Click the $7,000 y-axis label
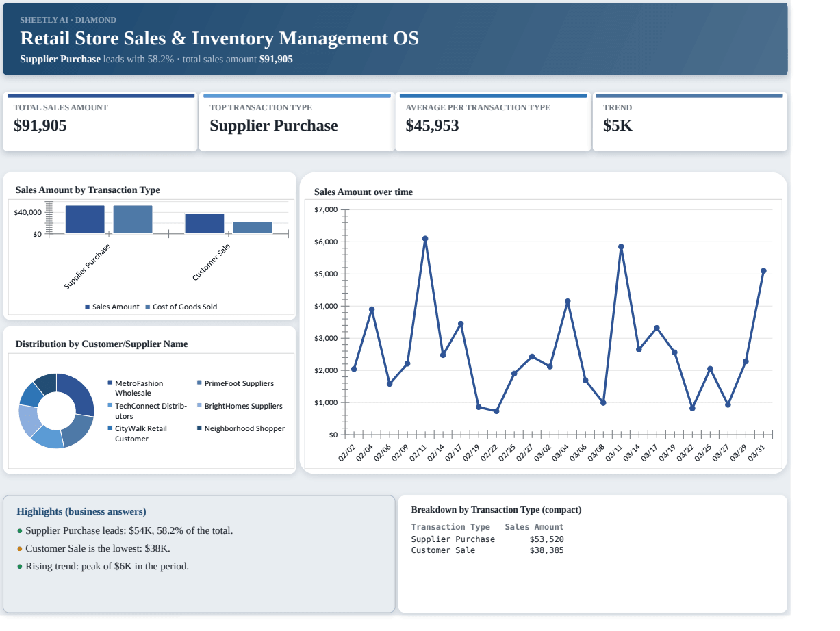Image resolution: width=840 pixels, height=631 pixels. 326,209
